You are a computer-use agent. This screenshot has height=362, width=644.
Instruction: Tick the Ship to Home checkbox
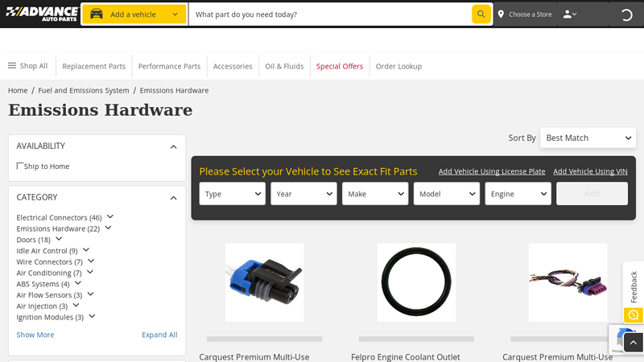(19, 166)
